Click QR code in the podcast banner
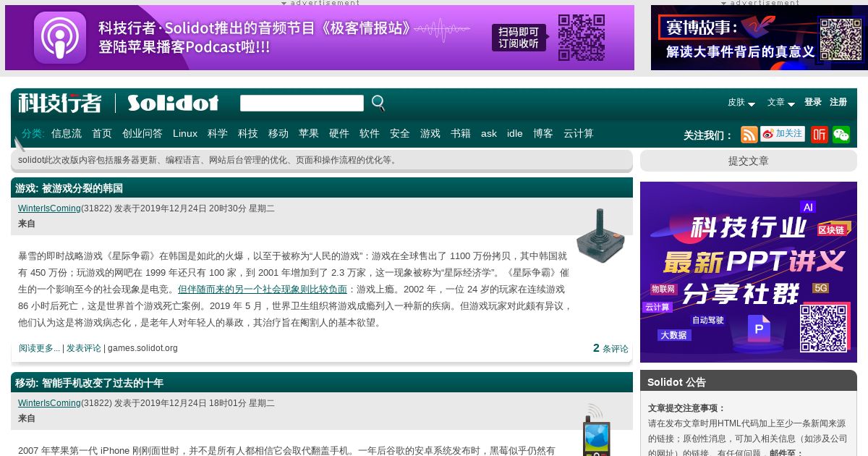The width and height of the screenshot is (868, 456). click(582, 38)
